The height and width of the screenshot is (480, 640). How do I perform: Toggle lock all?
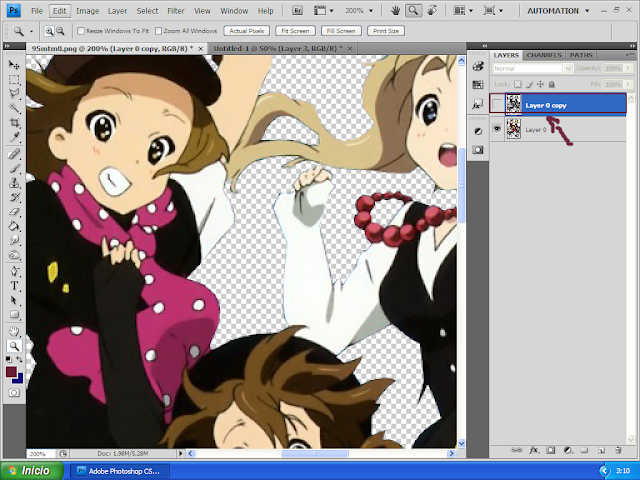[551, 84]
